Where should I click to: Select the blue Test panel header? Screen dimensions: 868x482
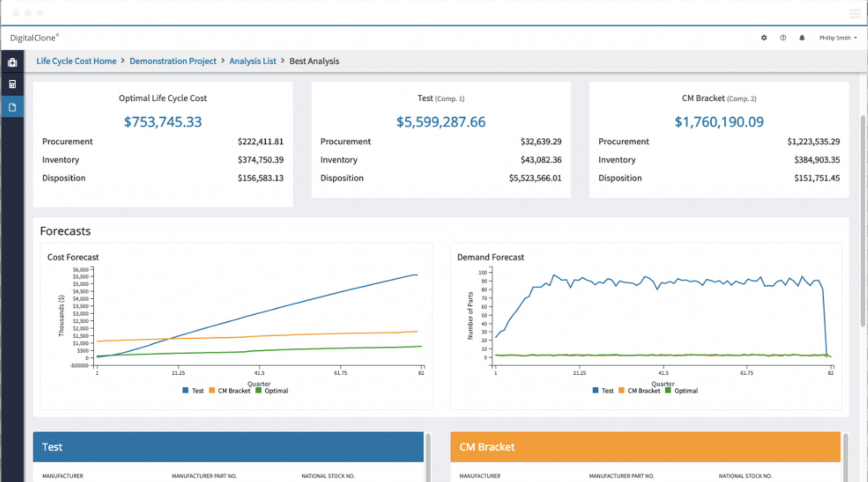(228, 447)
